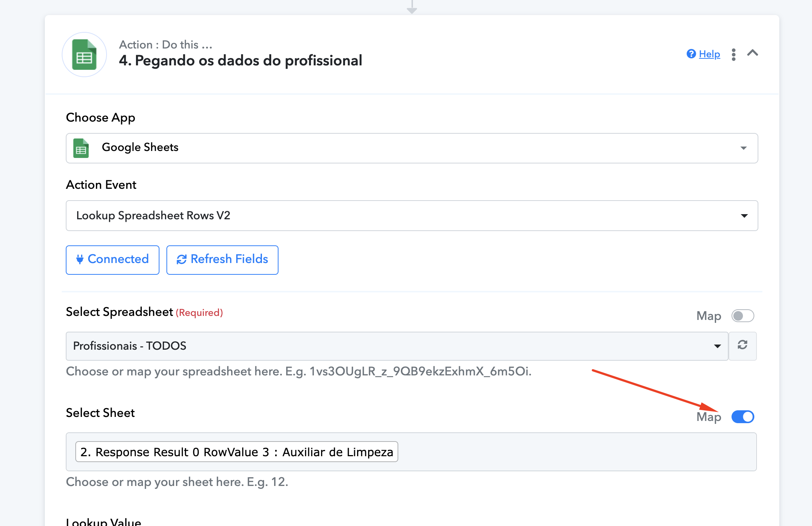Screen dimensions: 812x526
Task: Enable the Map toggle for Select Spreadsheet
Action: coord(743,316)
